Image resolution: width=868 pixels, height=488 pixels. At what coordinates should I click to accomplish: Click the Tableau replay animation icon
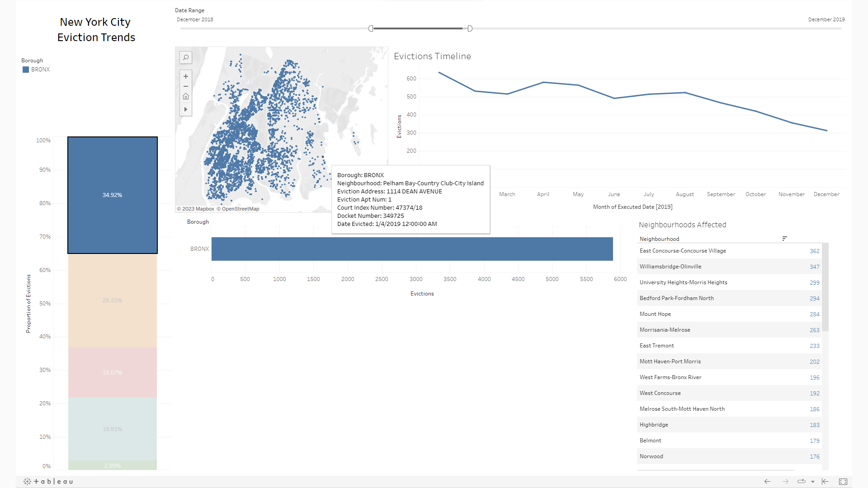(x=801, y=482)
